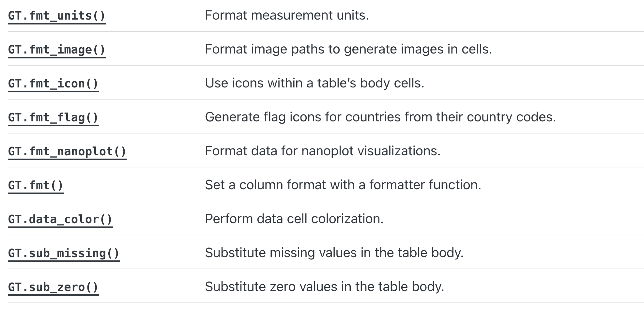Open the GT.fmt_units() reference link
The width and height of the screenshot is (644, 310).
coord(57,16)
